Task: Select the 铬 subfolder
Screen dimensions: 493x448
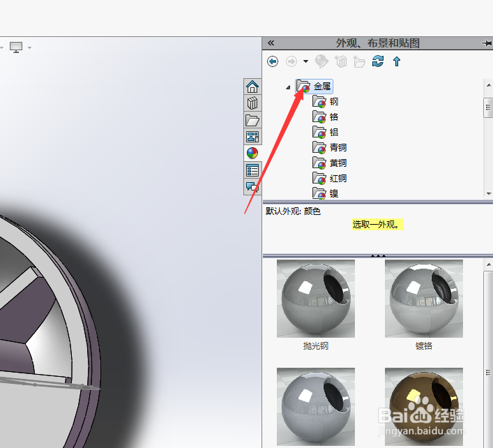Action: 326,117
